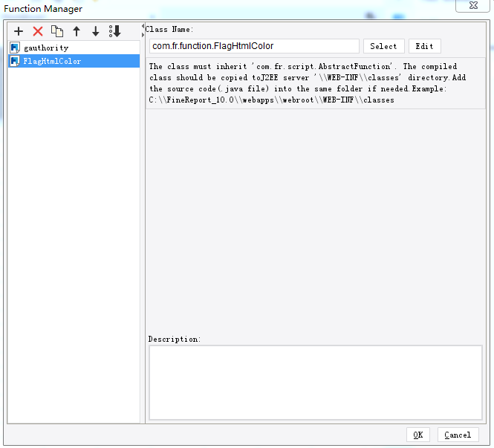
Task: Dismiss dialog with Cancel button
Action: click(x=458, y=435)
